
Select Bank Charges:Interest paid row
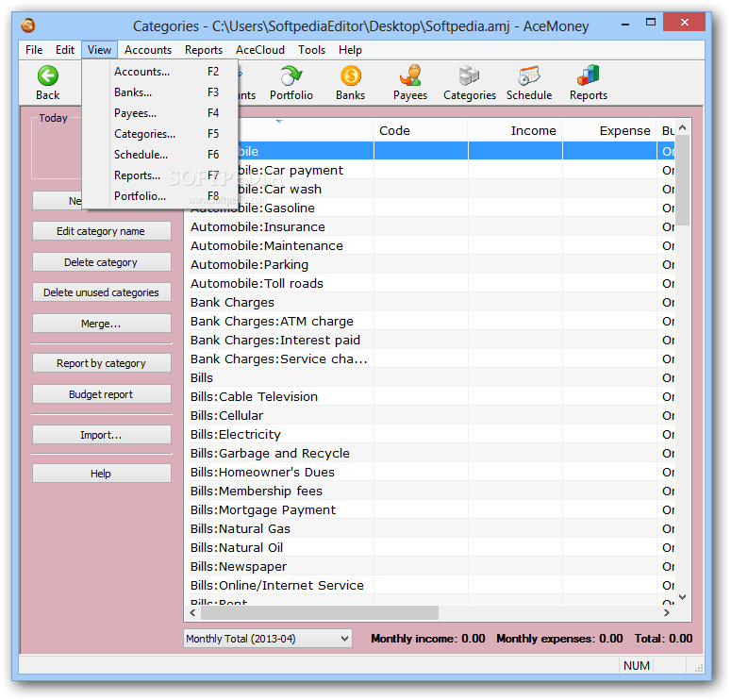coord(429,341)
